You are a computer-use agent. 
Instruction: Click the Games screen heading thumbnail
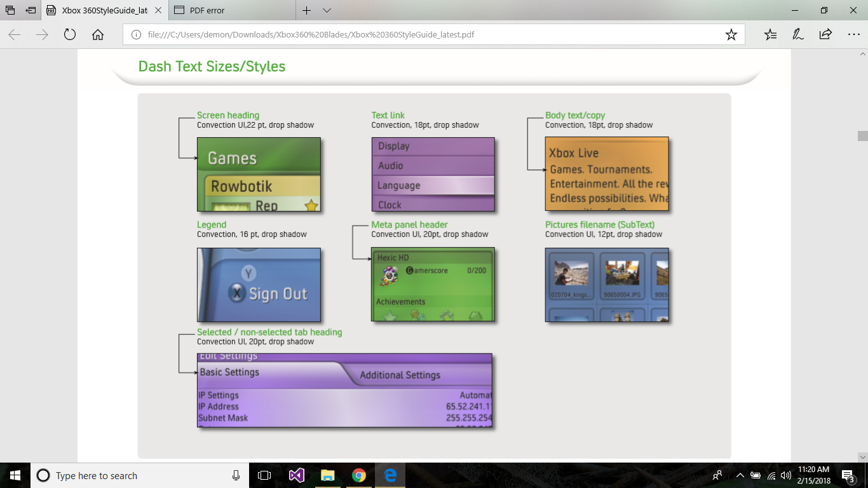[259, 174]
